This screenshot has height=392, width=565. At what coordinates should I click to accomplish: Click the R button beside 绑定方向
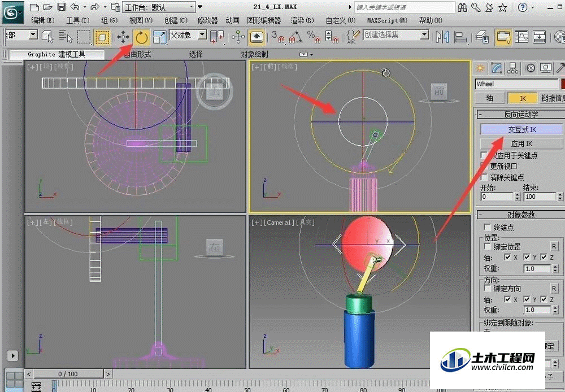(x=554, y=288)
